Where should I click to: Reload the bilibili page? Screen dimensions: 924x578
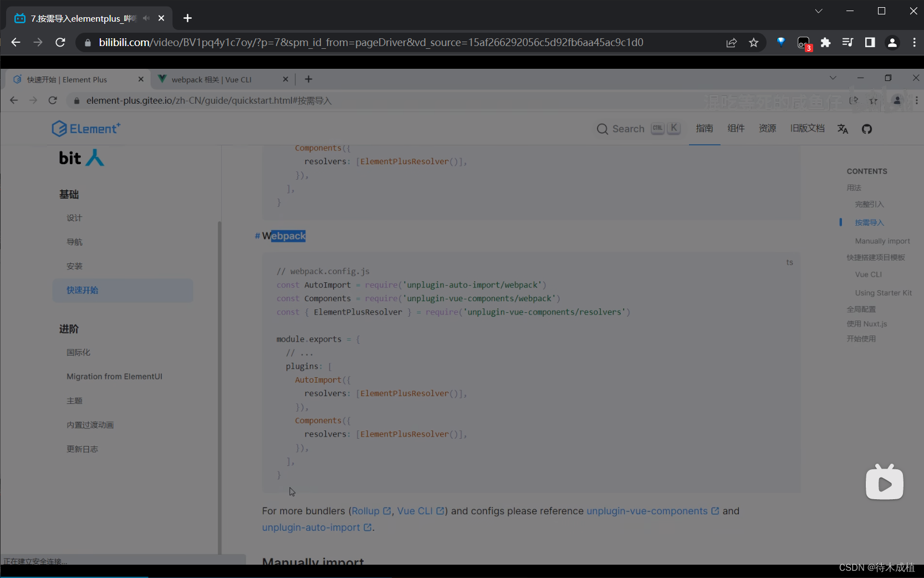tap(60, 42)
